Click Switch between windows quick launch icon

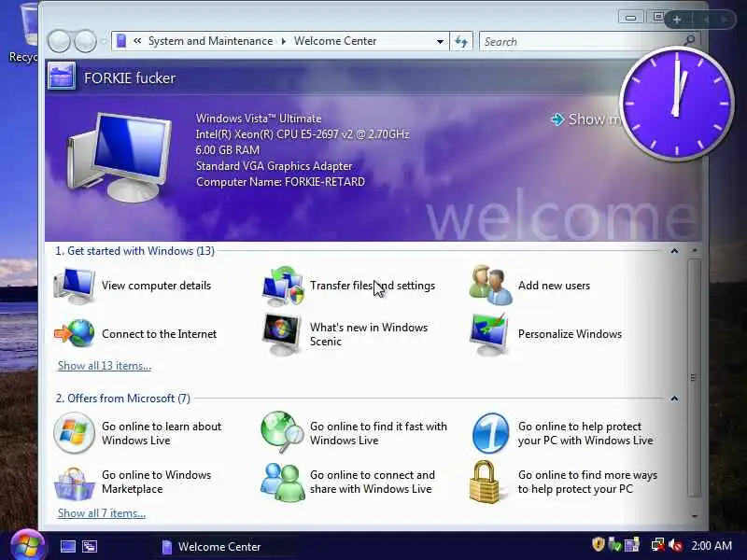click(x=89, y=546)
